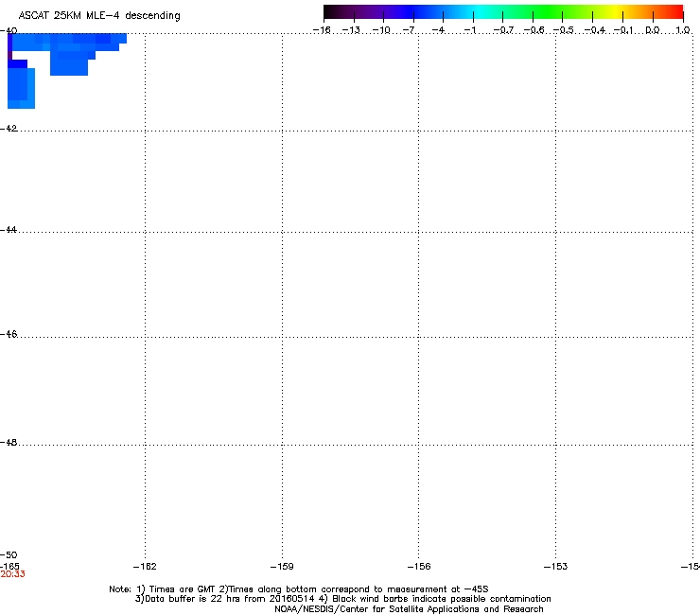Select the -10 color bar label
The height and width of the screenshot is (615, 700).
[x=381, y=30]
